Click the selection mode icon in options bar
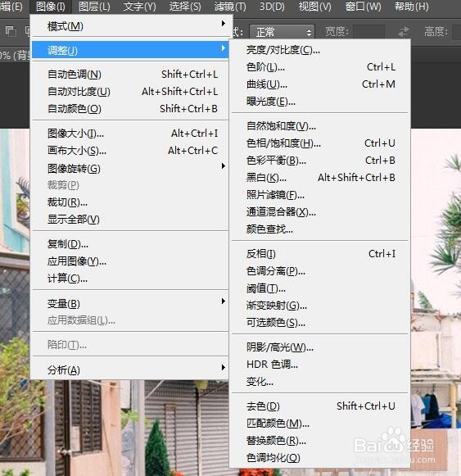 11,31
